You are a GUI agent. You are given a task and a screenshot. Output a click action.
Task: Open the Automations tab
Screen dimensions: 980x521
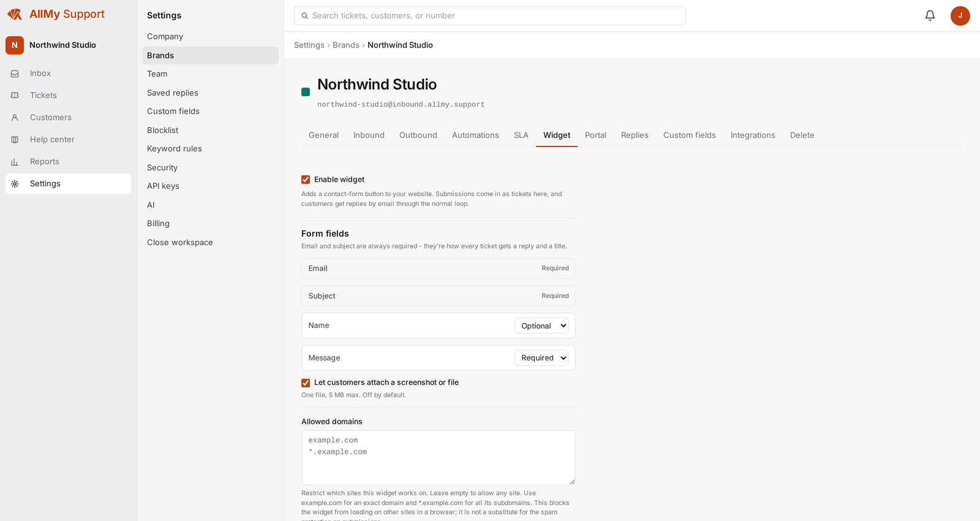coord(475,135)
